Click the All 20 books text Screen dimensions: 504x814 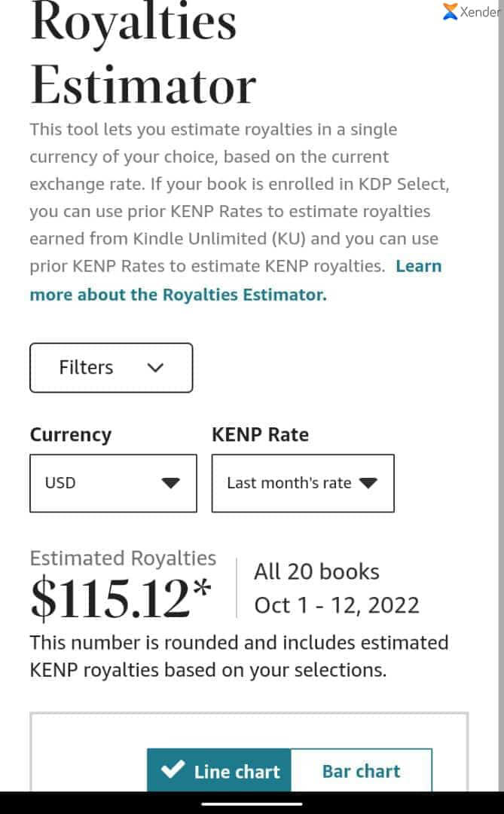coord(316,572)
